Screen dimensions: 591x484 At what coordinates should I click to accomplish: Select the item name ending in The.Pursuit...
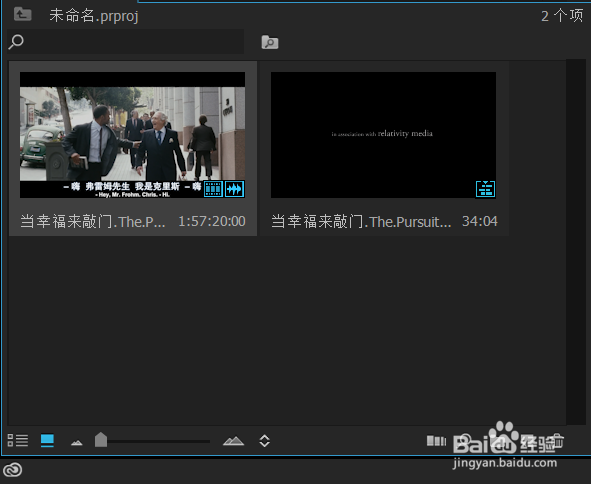click(x=361, y=221)
